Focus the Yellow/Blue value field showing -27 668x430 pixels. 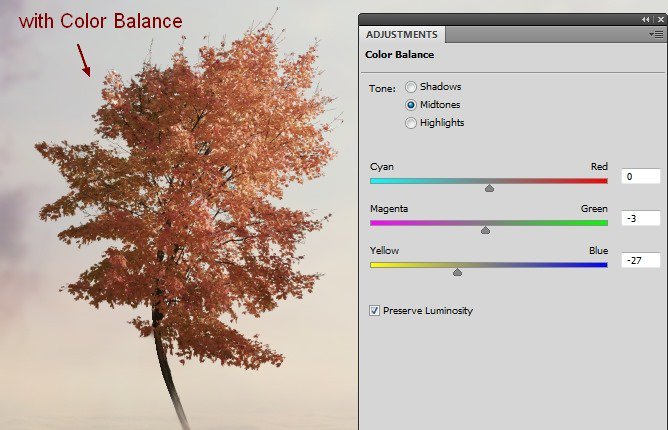click(x=639, y=261)
